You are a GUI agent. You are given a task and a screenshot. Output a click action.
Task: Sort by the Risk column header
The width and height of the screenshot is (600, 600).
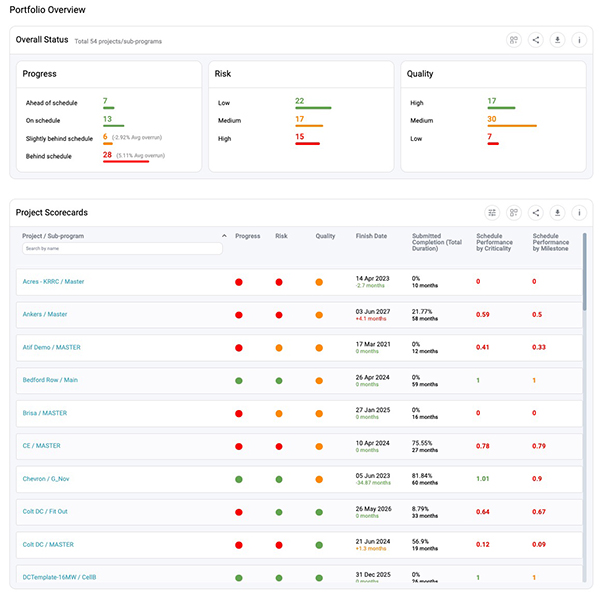[281, 236]
